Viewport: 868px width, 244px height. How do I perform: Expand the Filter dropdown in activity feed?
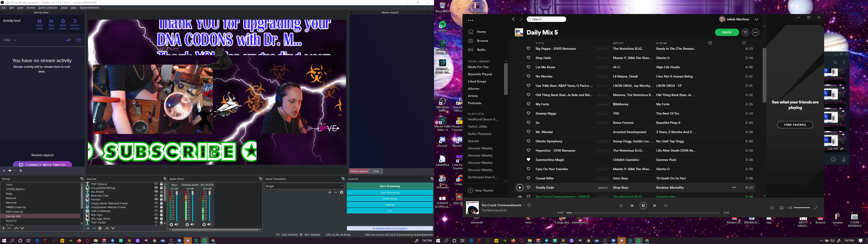pos(10,40)
